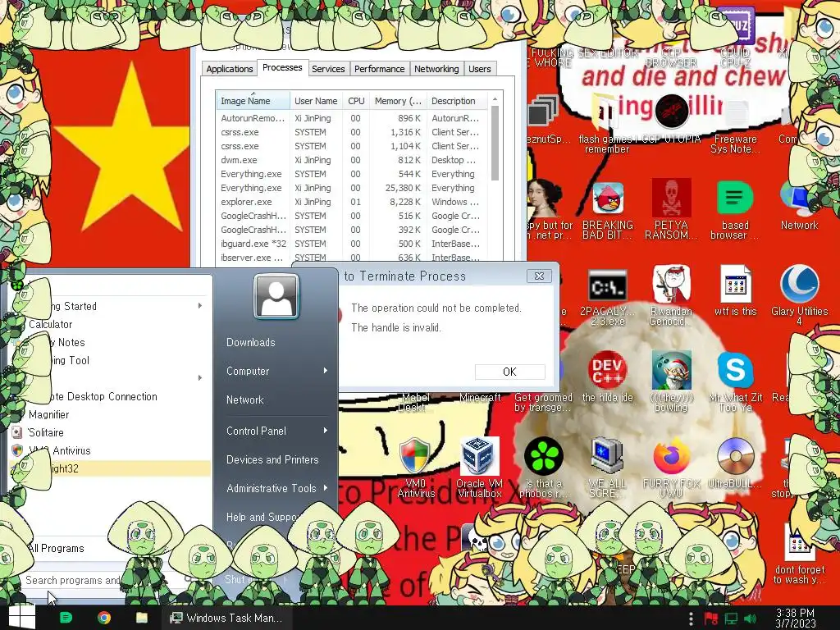Viewport: 840px width, 630px height.
Task: Expand the Control Panel submenu in Start menu
Action: tap(325, 431)
